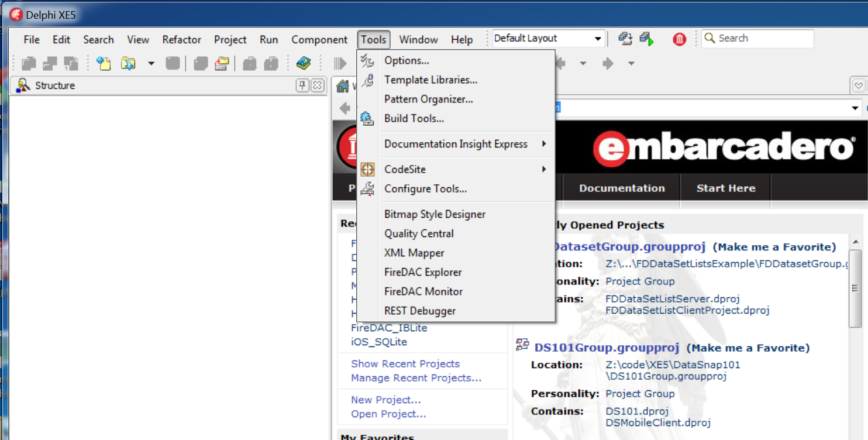Click the Show Recent Projects link
The width and height of the screenshot is (868, 440).
pyautogui.click(x=405, y=363)
